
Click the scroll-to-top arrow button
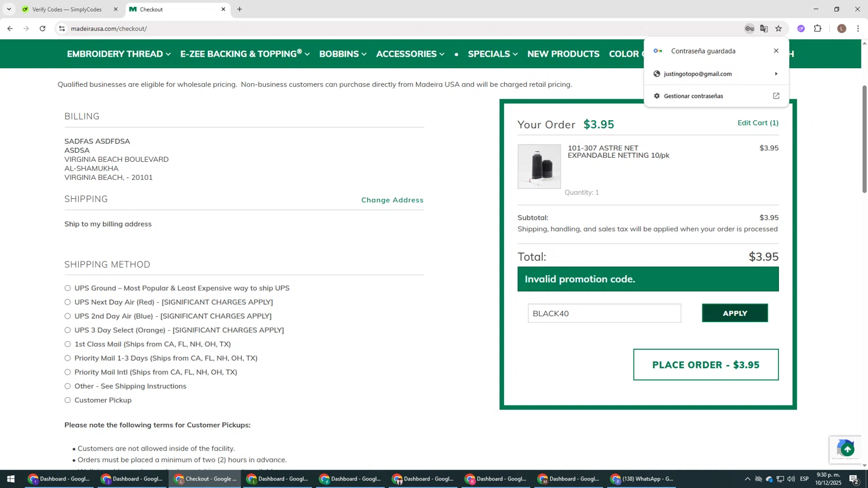tap(847, 449)
